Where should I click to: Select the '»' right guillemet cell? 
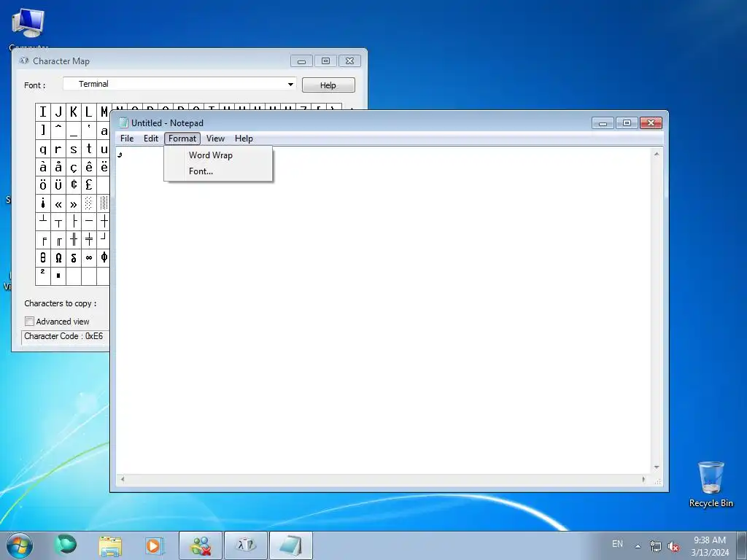(x=74, y=203)
